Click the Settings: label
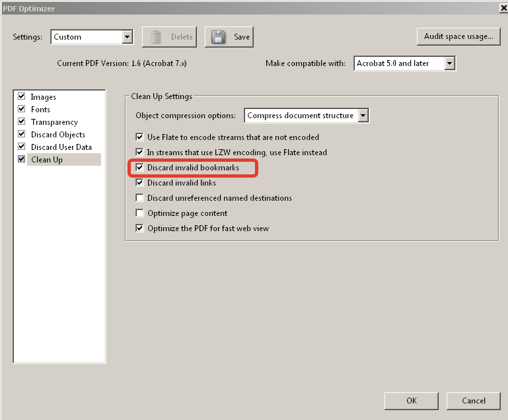 click(28, 37)
